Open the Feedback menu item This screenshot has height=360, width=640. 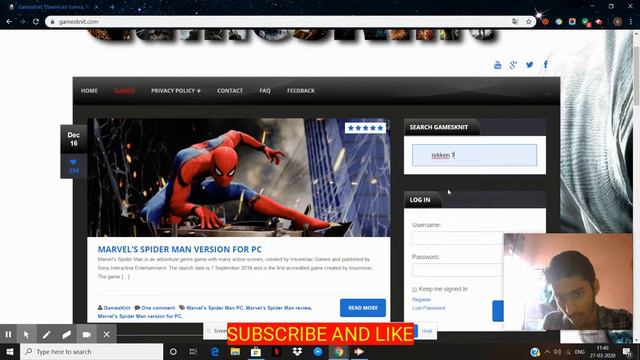tap(301, 91)
